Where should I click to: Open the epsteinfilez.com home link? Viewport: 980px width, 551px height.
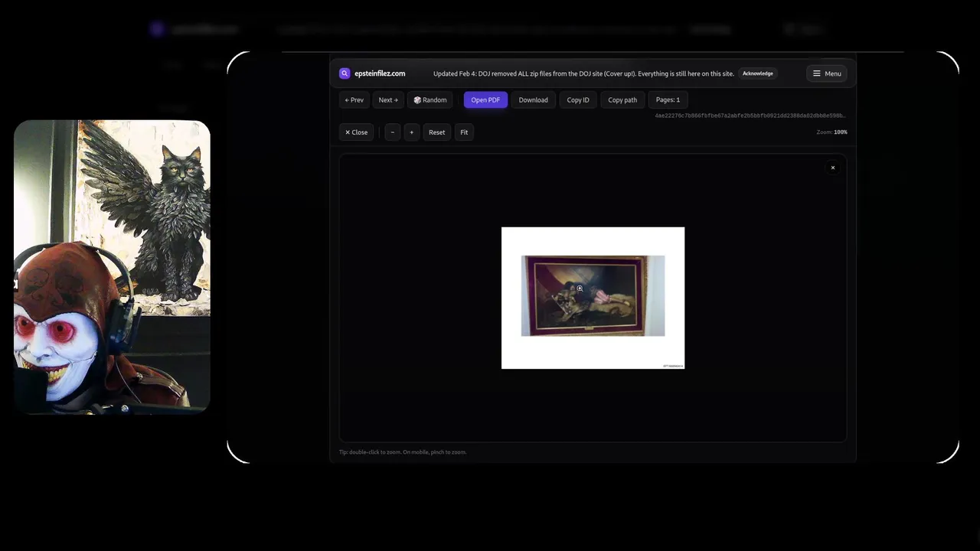[x=380, y=73]
